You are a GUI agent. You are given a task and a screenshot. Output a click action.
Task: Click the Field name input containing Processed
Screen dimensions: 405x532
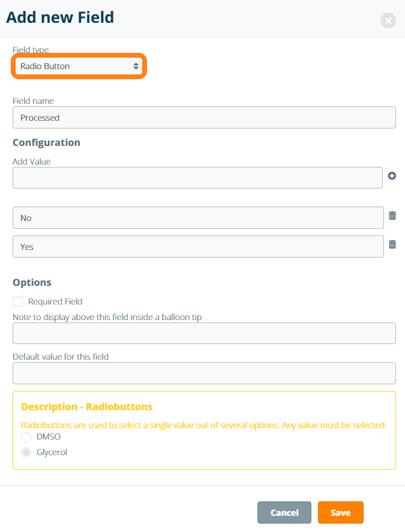pyautogui.click(x=204, y=118)
